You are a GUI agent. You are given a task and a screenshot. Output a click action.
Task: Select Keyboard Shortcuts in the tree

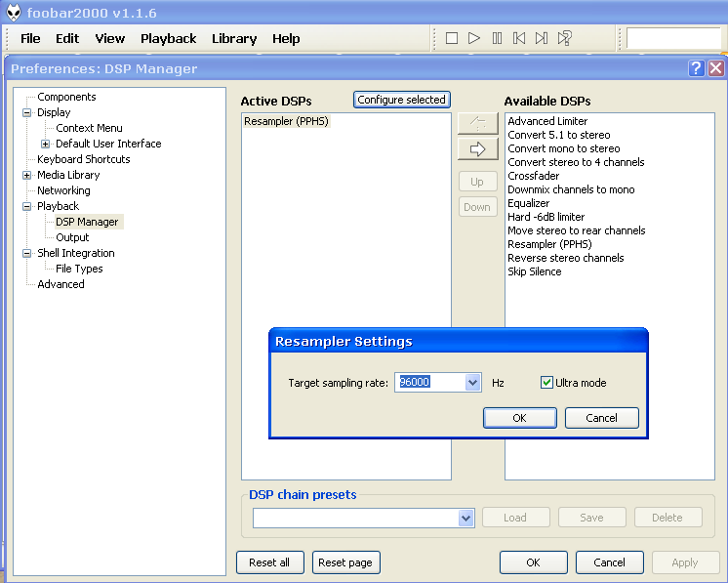click(84, 159)
